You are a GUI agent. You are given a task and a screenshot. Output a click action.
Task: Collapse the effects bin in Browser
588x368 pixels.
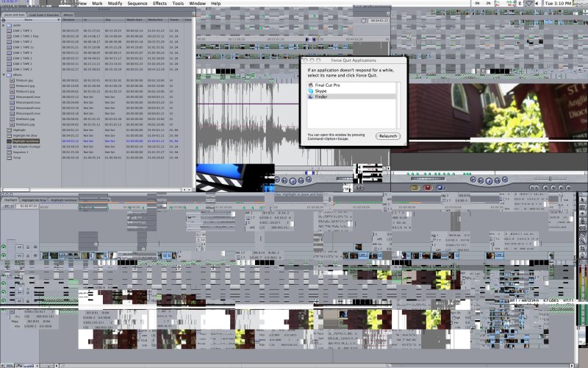[4, 75]
